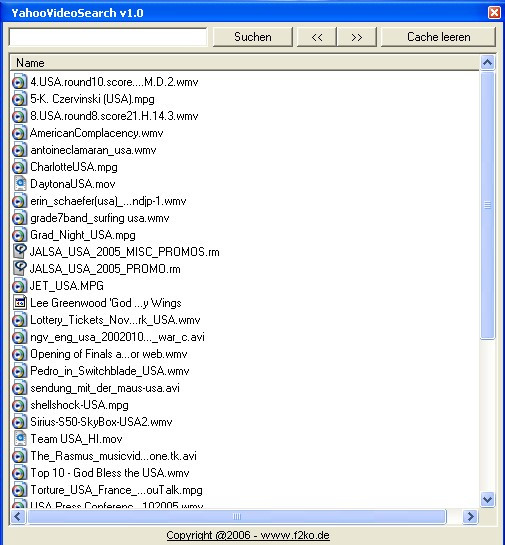Click icon beside Torture_USA_France_...ouTalk.mpg
This screenshot has width=505, height=545.
19,490
